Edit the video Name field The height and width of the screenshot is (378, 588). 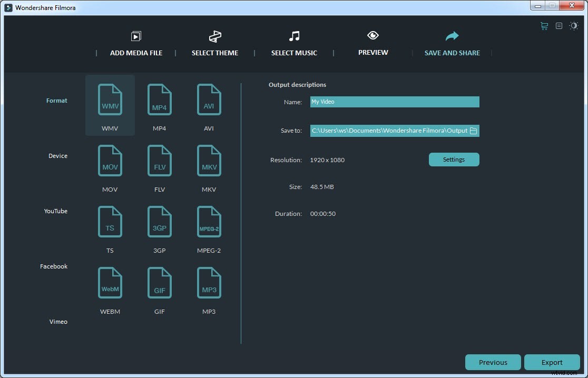[x=394, y=102]
